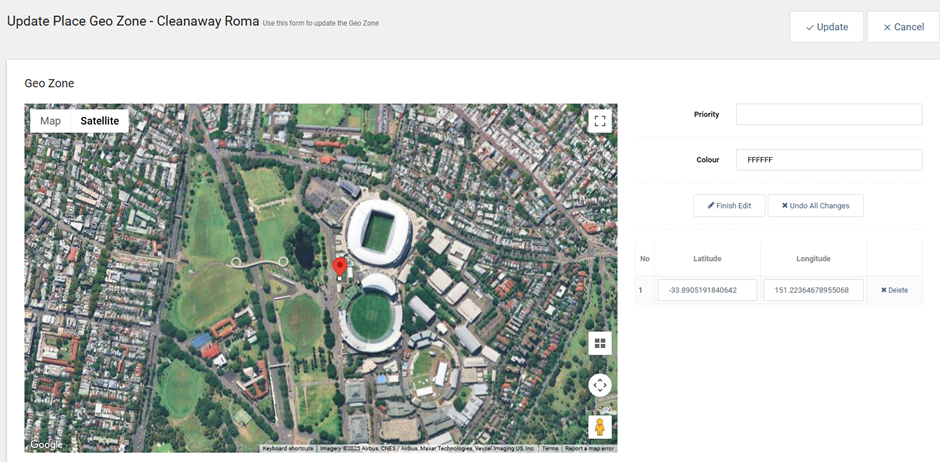
Task: Select the No column header
Action: click(x=644, y=259)
